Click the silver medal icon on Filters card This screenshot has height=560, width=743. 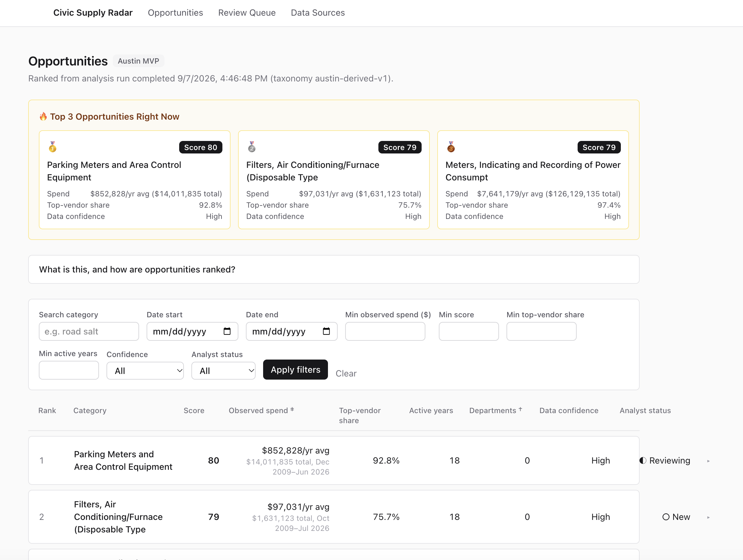252,147
